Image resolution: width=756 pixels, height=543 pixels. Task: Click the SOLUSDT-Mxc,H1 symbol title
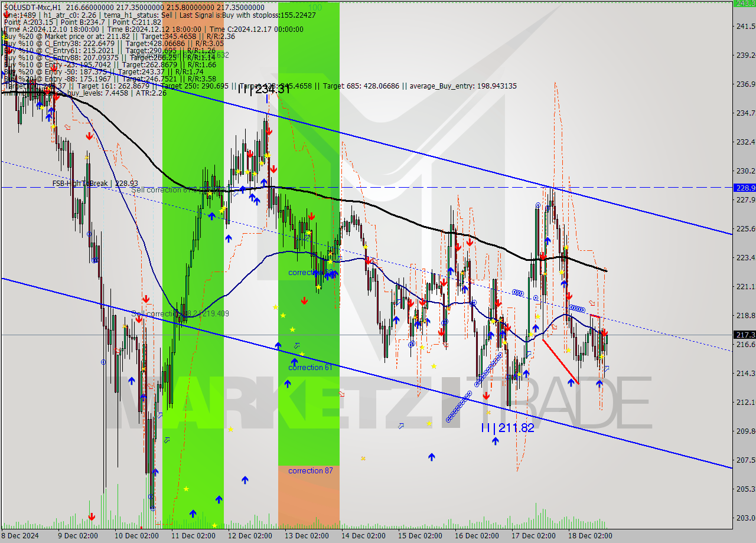tap(32, 6)
